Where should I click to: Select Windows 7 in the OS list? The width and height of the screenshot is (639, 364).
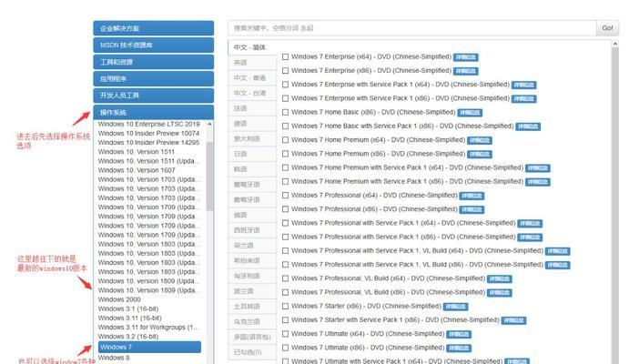[x=149, y=347]
